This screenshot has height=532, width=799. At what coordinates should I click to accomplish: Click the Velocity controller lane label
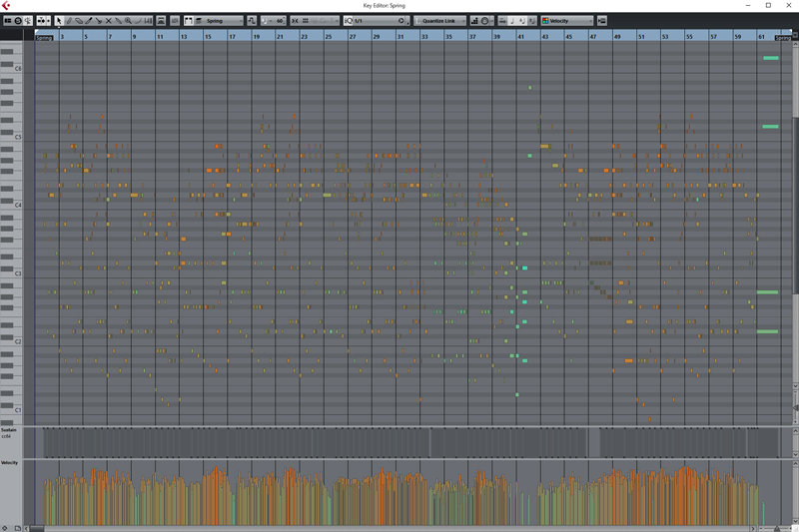coord(9,463)
